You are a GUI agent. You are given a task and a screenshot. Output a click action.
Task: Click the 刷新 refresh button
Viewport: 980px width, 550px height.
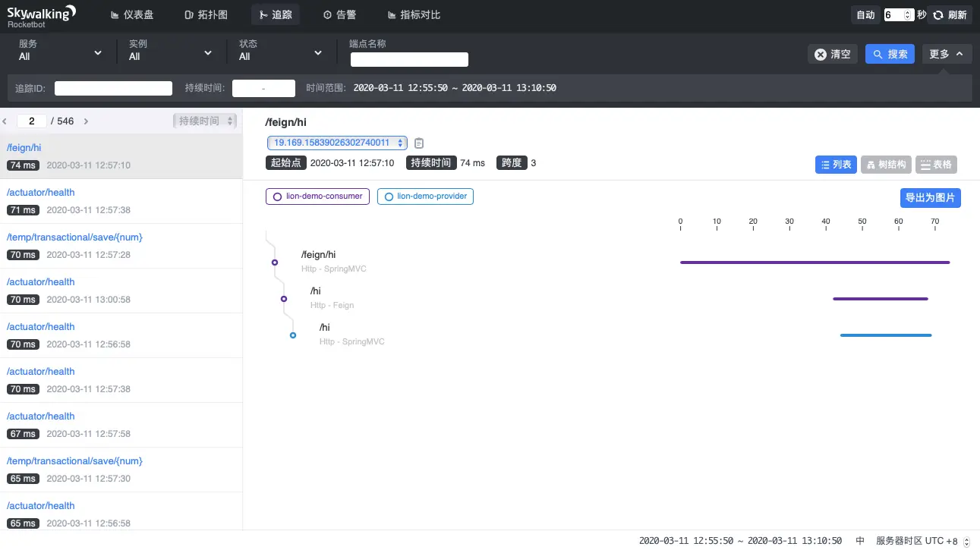(950, 15)
